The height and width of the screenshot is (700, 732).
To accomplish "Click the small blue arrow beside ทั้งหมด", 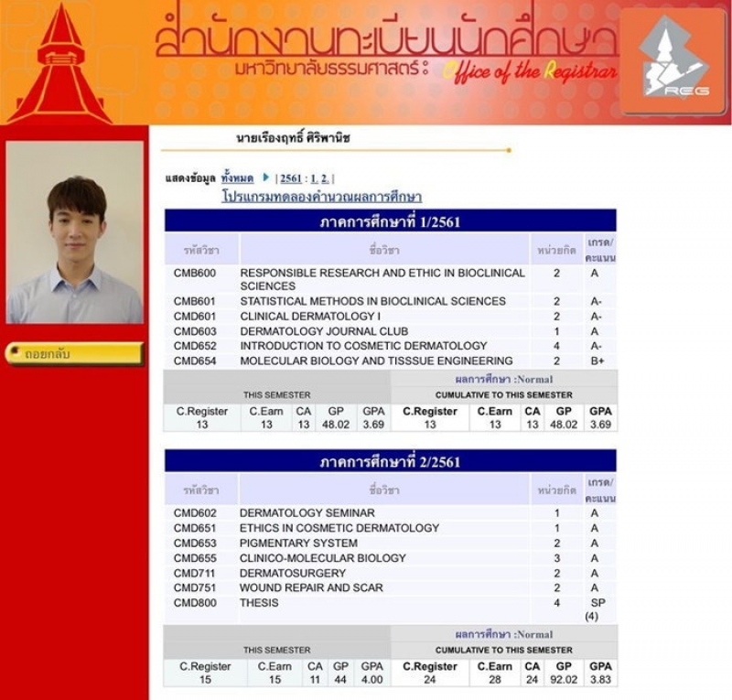I will (265, 177).
